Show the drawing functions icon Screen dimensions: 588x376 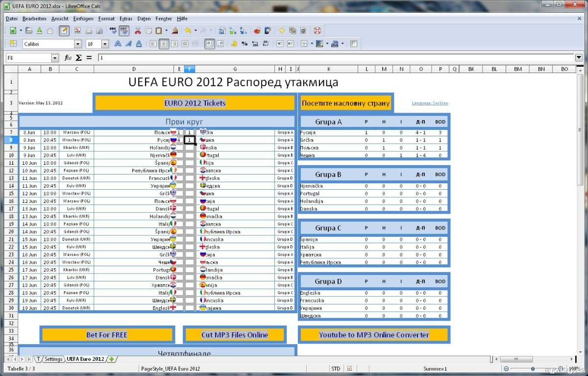(x=268, y=30)
